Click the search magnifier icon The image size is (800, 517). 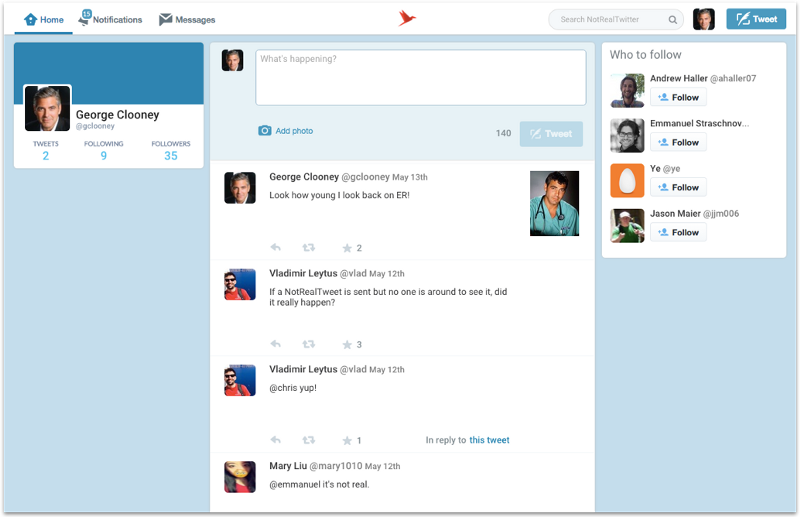[674, 19]
